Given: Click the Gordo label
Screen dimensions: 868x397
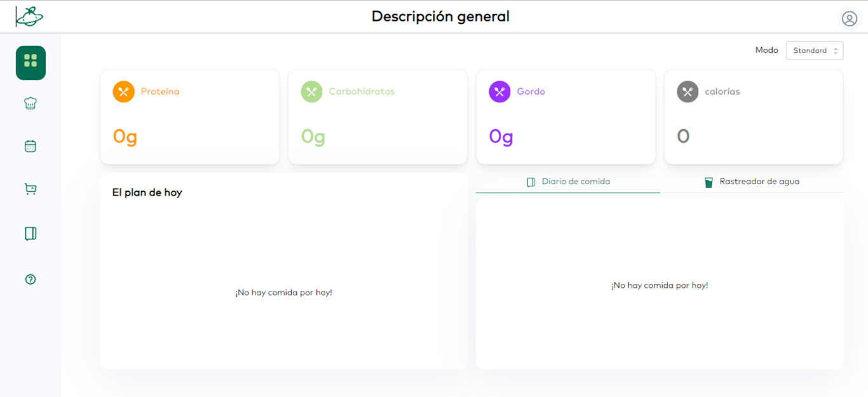Looking at the screenshot, I should (531, 91).
